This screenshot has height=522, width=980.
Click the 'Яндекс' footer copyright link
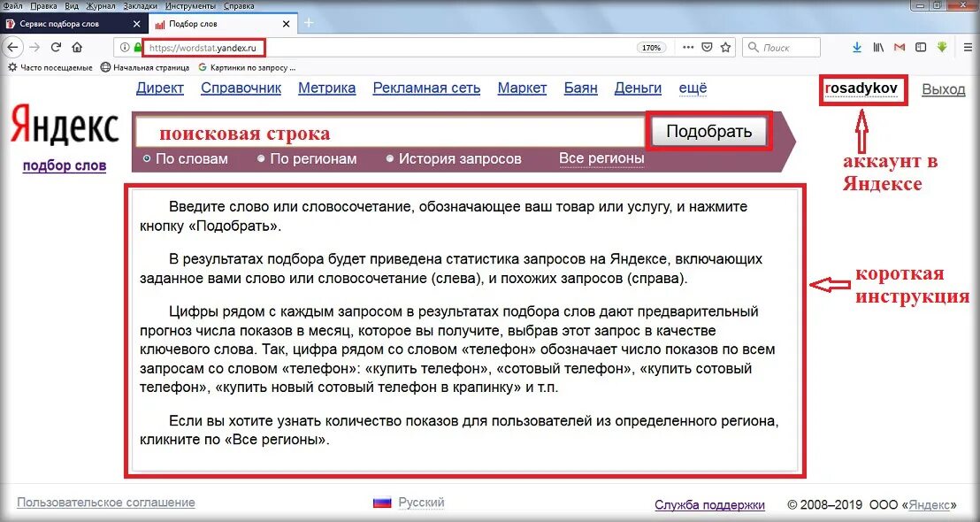[928, 504]
